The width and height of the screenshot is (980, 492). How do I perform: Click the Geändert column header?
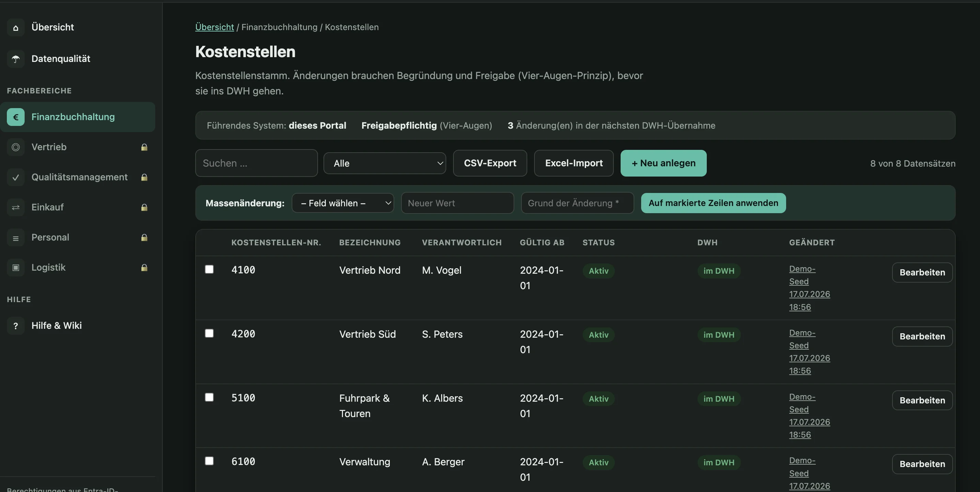pos(812,243)
